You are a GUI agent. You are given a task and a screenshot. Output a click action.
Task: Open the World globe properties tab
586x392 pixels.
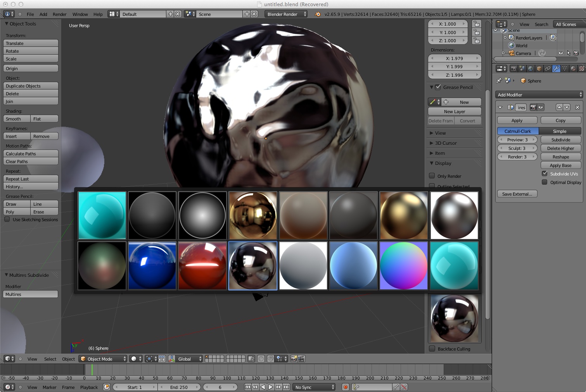[x=531, y=69]
